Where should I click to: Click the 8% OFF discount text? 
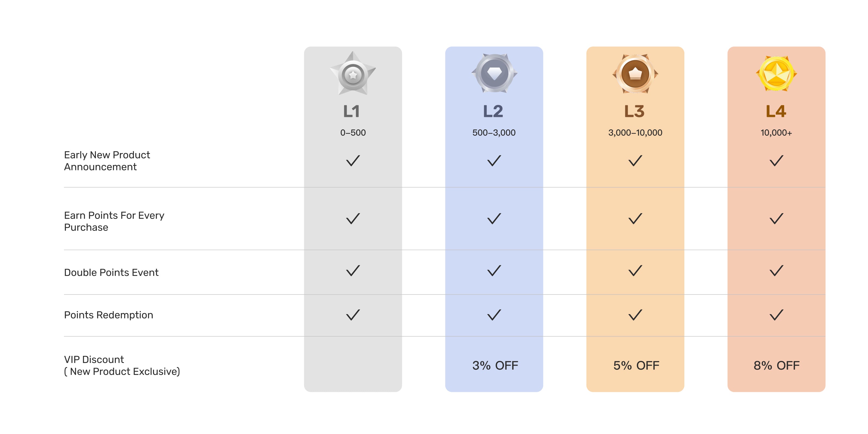tap(776, 365)
